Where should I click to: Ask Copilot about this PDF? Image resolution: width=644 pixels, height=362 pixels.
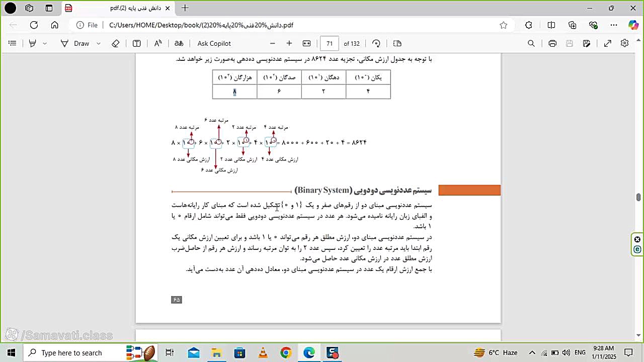[214, 43]
